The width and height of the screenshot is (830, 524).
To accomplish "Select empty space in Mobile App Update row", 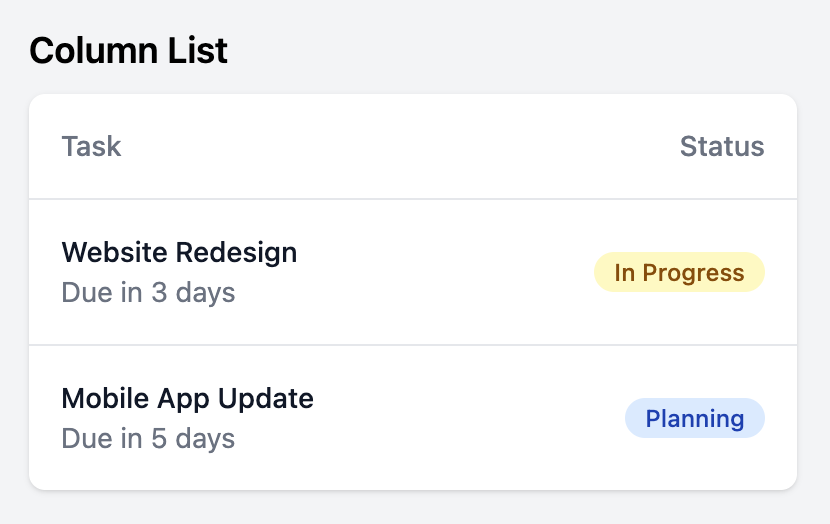I will pyautogui.click(x=466, y=418).
